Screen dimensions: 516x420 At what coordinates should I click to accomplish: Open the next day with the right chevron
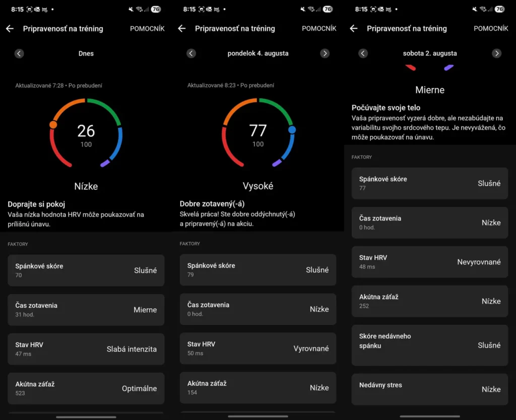325,53
